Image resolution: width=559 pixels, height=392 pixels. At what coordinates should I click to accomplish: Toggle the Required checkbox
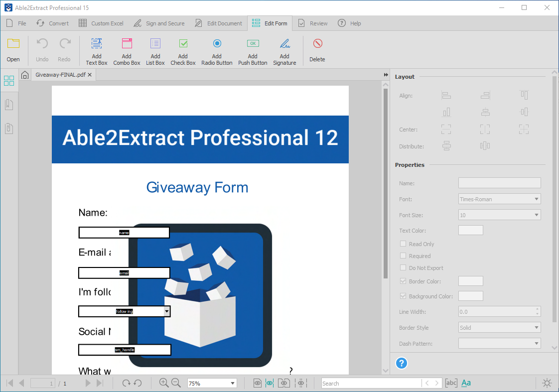[x=403, y=256]
